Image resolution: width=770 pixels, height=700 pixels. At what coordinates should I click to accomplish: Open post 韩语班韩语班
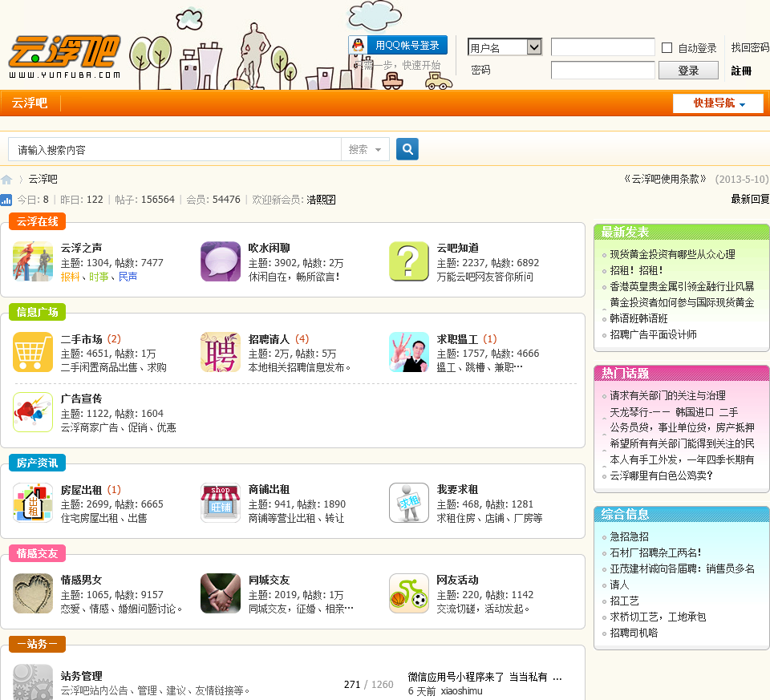click(638, 318)
